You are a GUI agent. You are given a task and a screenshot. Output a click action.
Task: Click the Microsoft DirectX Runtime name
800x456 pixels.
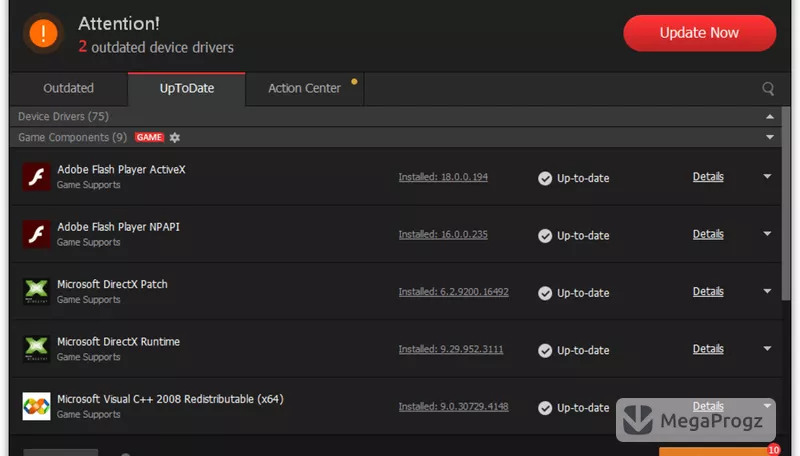pos(118,341)
